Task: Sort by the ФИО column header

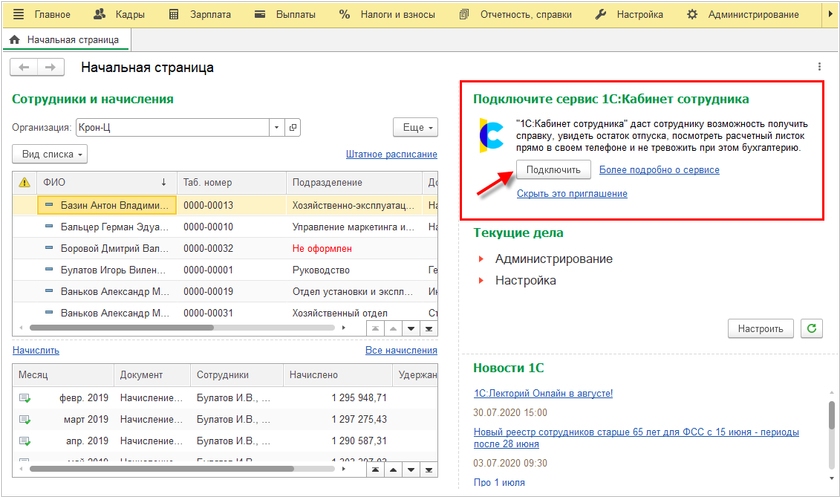Action: click(x=106, y=183)
